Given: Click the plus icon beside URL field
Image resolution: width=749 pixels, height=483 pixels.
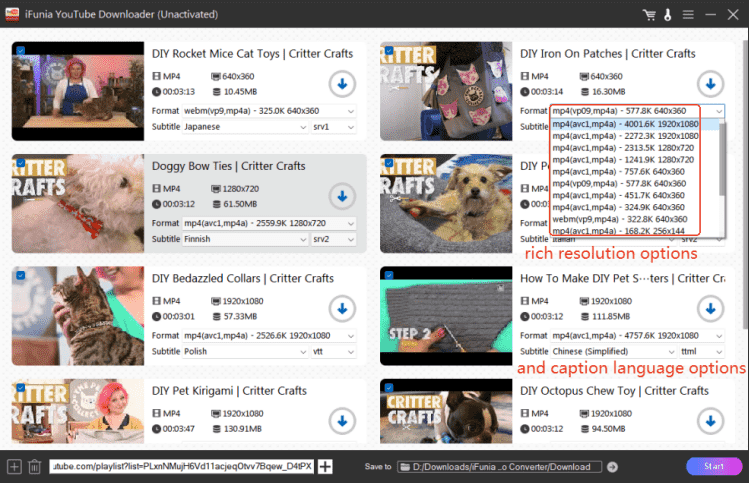Looking at the screenshot, I should pos(325,467).
